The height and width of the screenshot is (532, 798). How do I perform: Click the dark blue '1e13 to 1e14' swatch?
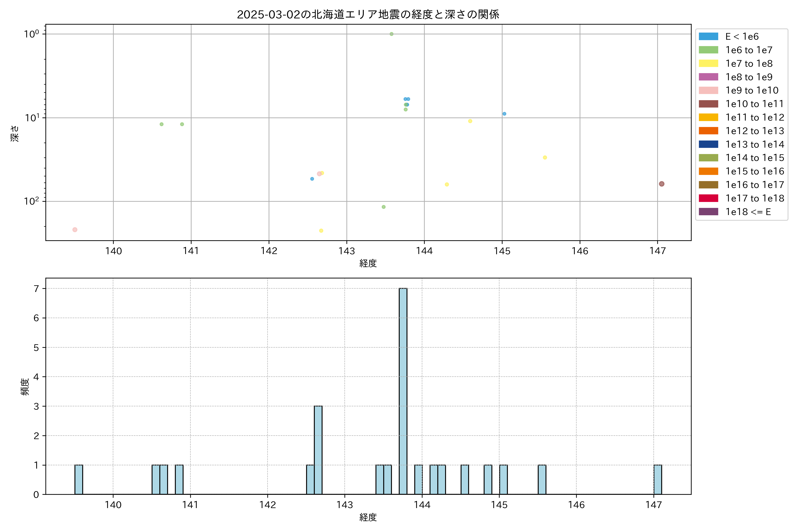point(708,144)
